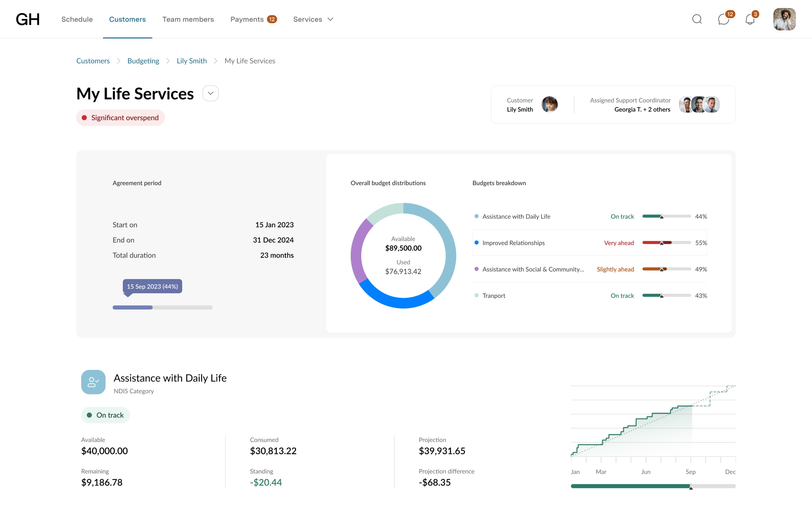Open the chat messages icon
Image resolution: width=812 pixels, height=506 pixels.
pyautogui.click(x=724, y=19)
